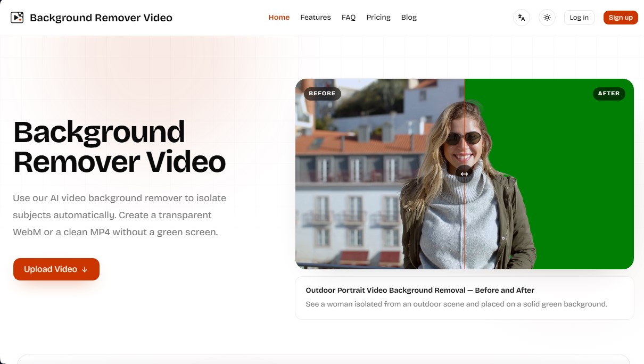Click the 'Use our AI video background remover' paragraph
Image resolution: width=644 pixels, height=364 pixels.
click(120, 215)
